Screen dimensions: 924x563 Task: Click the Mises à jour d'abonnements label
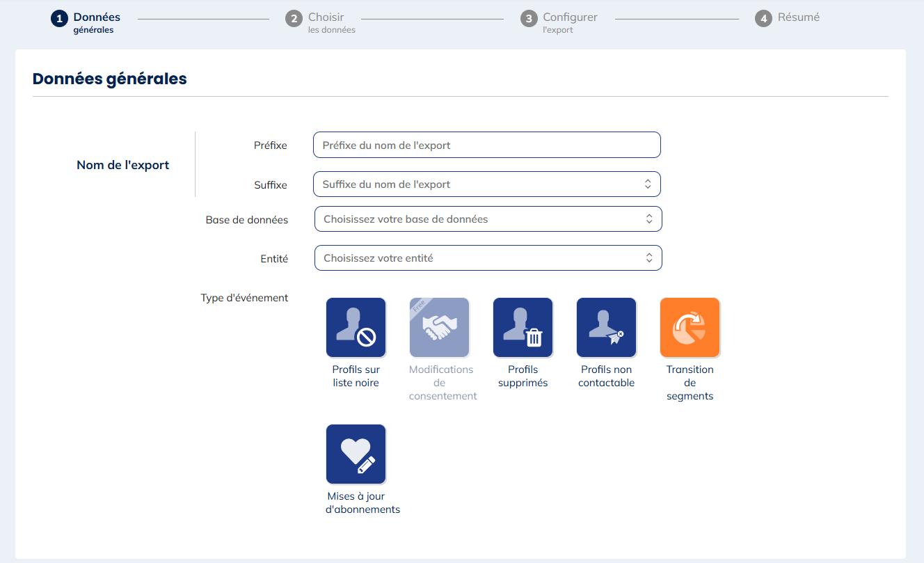click(x=363, y=503)
